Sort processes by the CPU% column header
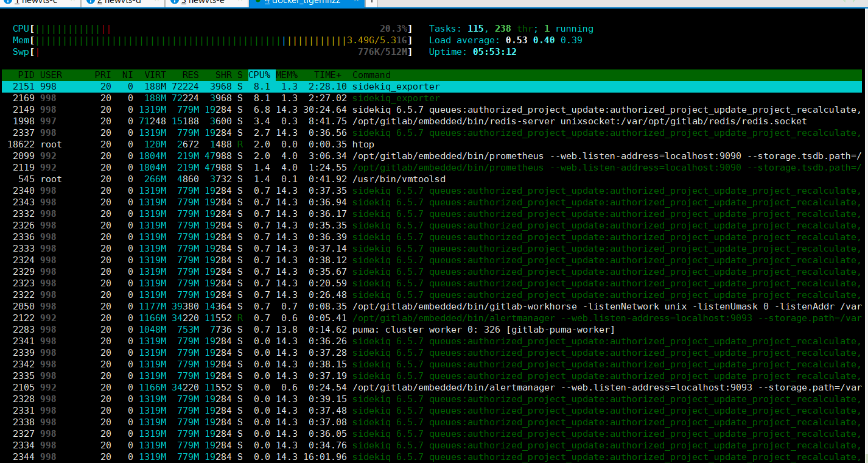The height and width of the screenshot is (463, 868). (260, 75)
